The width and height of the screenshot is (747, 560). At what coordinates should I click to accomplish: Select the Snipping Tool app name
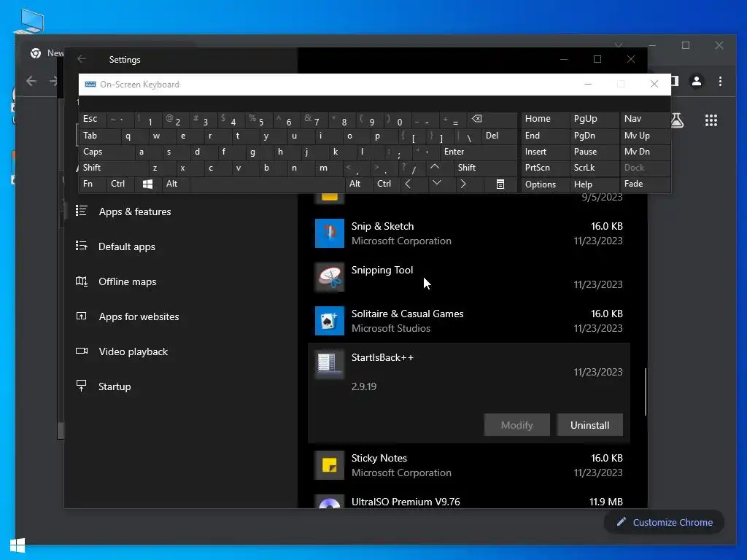coord(382,270)
